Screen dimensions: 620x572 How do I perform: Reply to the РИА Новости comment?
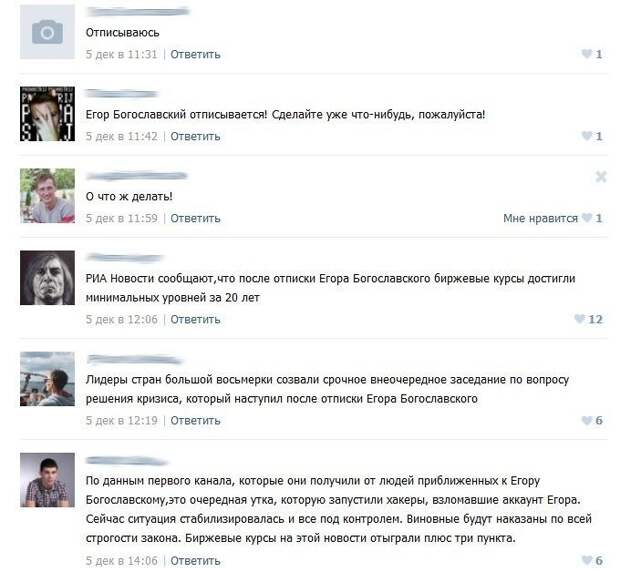(195, 319)
